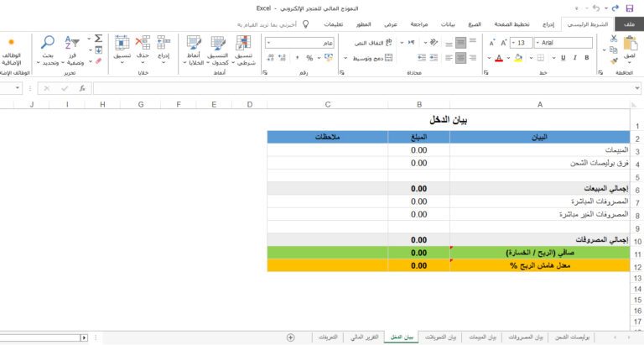Click the Delete cells (حذف) icon
Viewport: 644px width, 345px height.
pyautogui.click(x=143, y=42)
